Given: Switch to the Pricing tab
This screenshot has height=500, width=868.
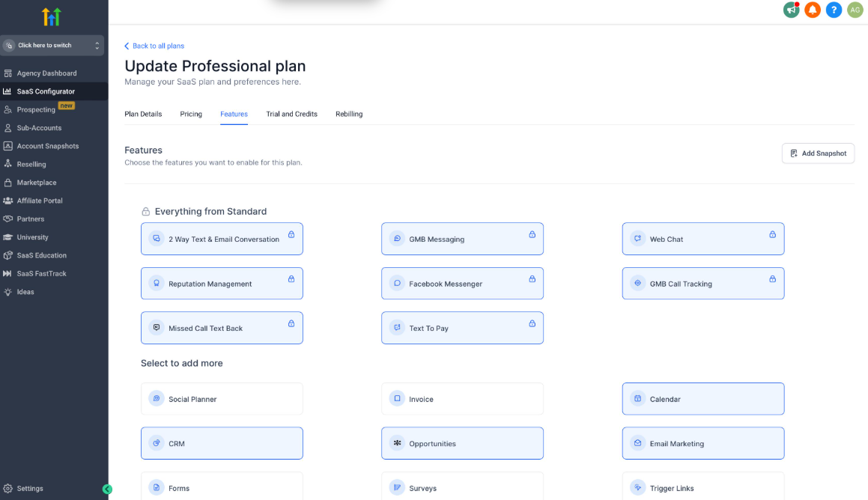Looking at the screenshot, I should (191, 114).
